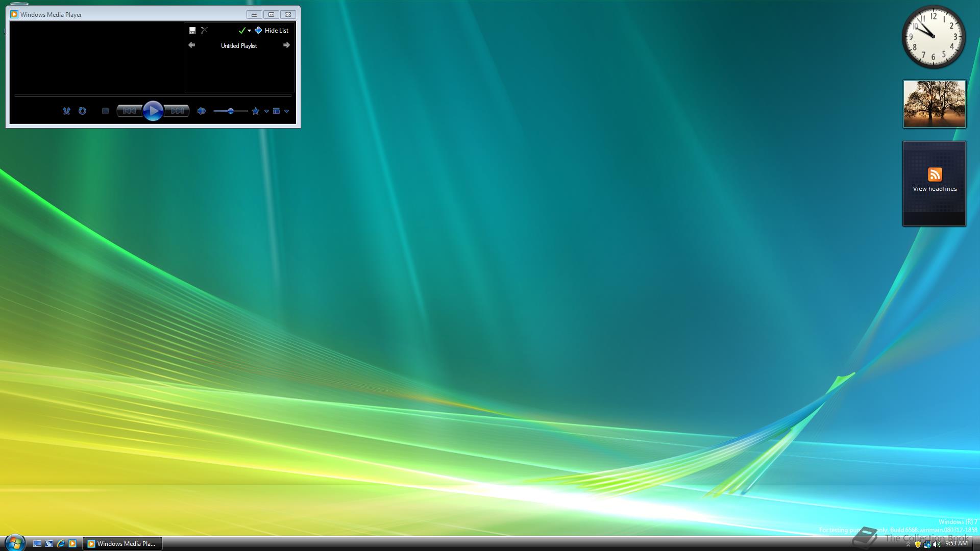Click the network connection tray icon

tap(927, 544)
